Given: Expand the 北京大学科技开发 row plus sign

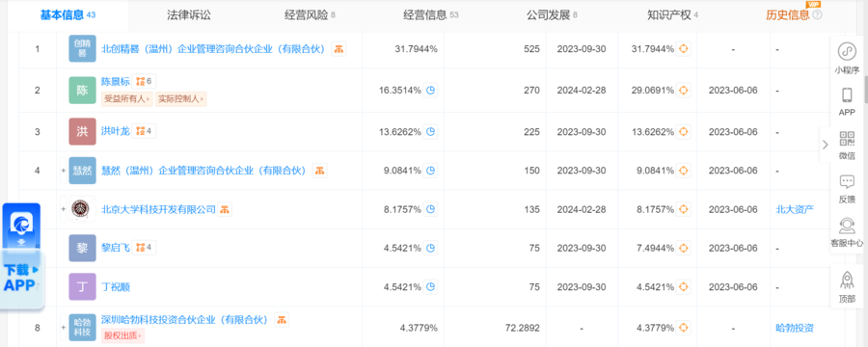Looking at the screenshot, I should pyautogui.click(x=63, y=209).
